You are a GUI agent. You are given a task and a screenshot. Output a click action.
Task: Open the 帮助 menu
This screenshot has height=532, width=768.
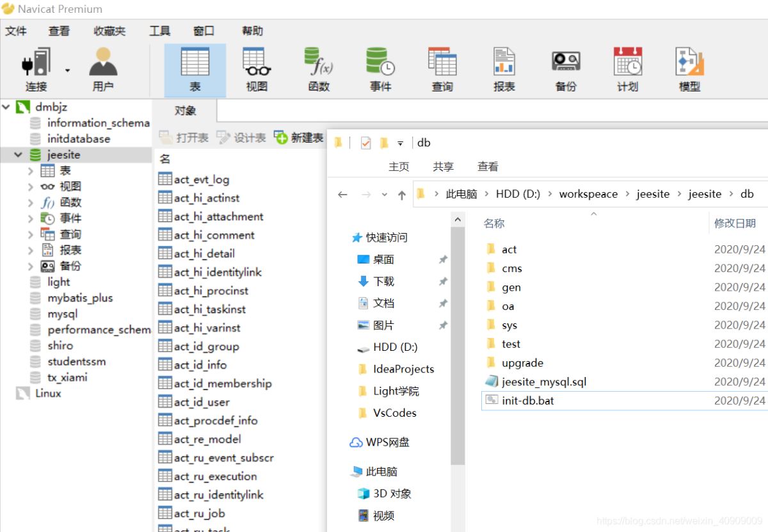(252, 30)
